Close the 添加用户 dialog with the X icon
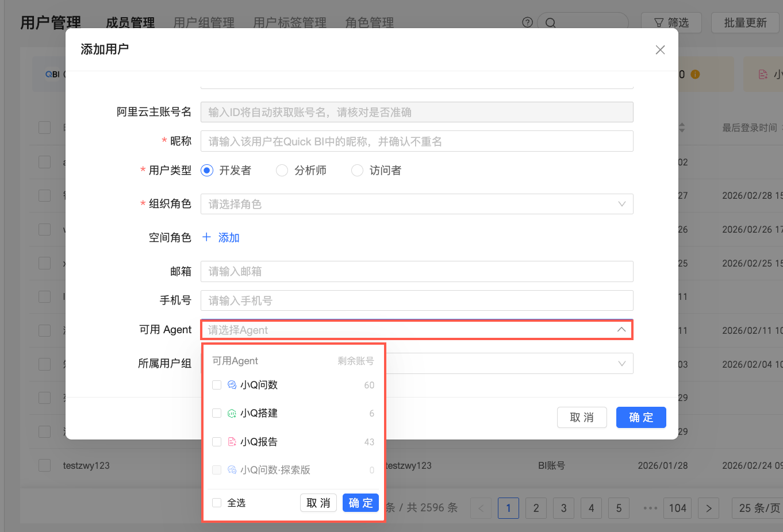The height and width of the screenshot is (532, 783). coord(660,50)
